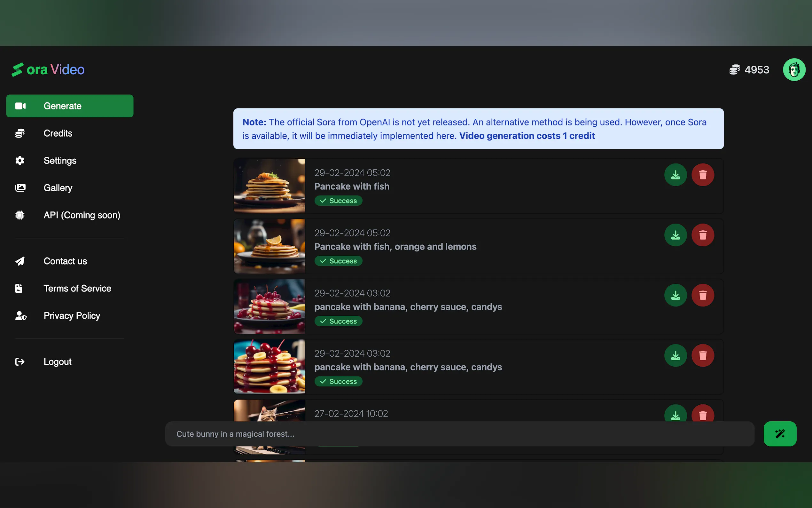Open the Credits page in sidebar

coord(58,133)
